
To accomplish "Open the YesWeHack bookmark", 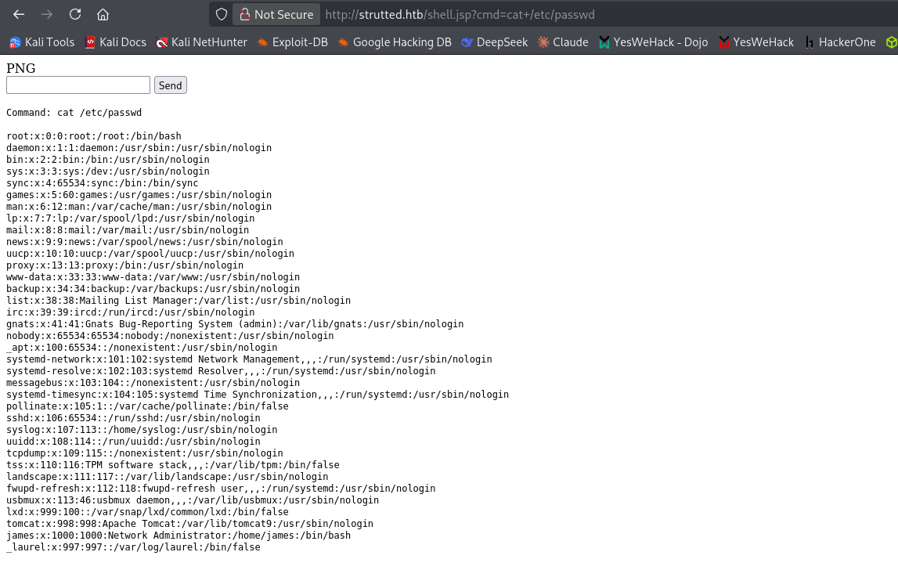I will tap(756, 42).
